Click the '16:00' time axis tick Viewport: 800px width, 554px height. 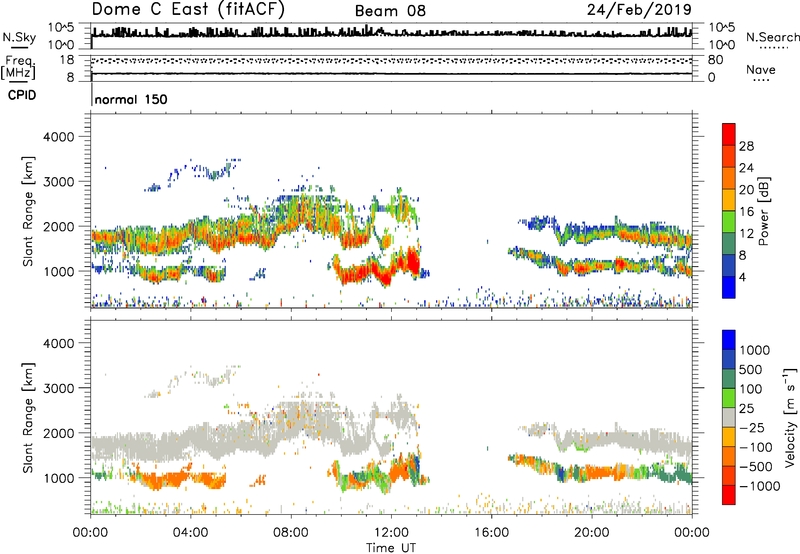tap(491, 533)
